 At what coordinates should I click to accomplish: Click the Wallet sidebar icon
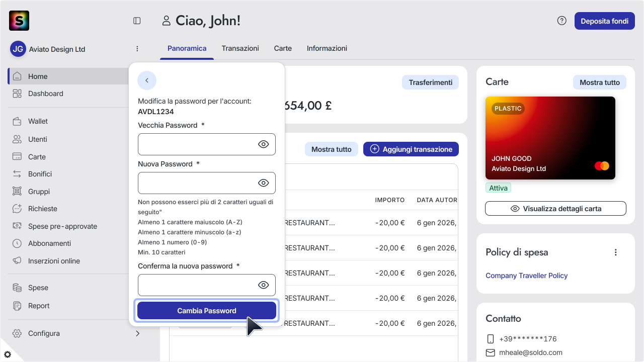[x=18, y=121]
